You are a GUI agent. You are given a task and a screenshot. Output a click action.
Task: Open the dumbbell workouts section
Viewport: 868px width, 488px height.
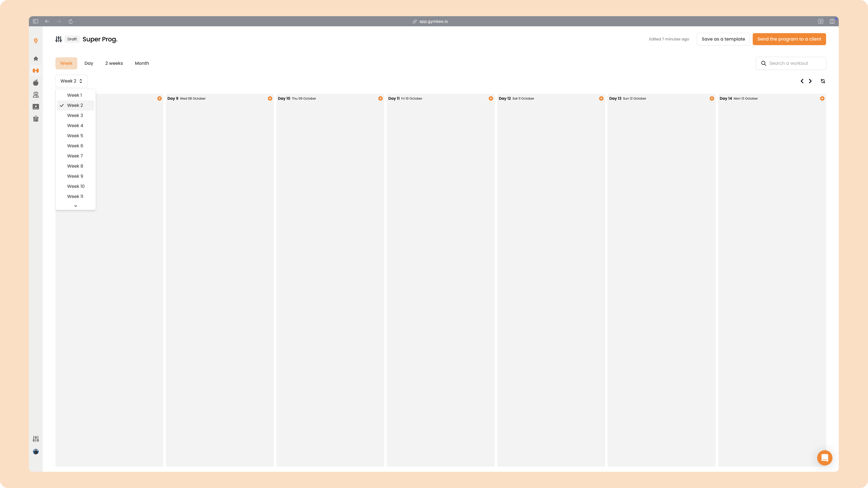36,70
